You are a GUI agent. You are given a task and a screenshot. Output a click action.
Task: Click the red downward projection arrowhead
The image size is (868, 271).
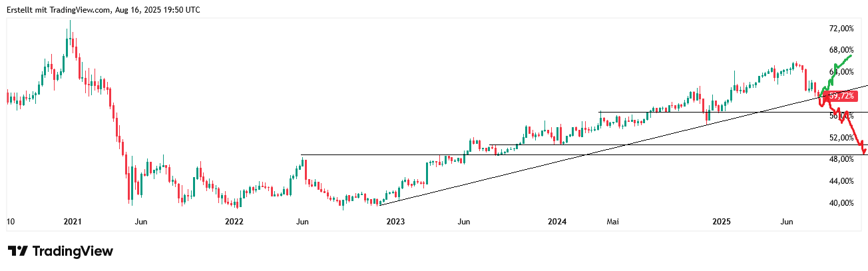click(864, 151)
